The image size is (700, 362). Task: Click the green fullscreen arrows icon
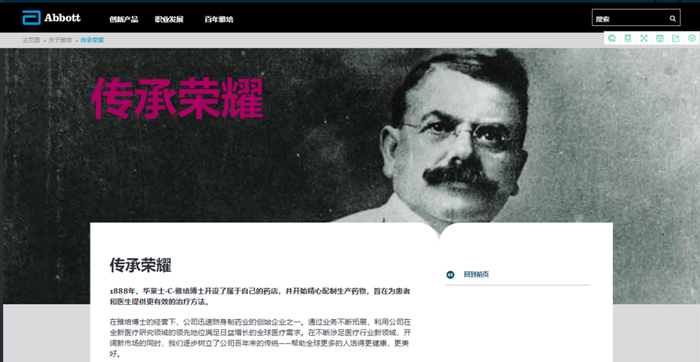tap(644, 38)
